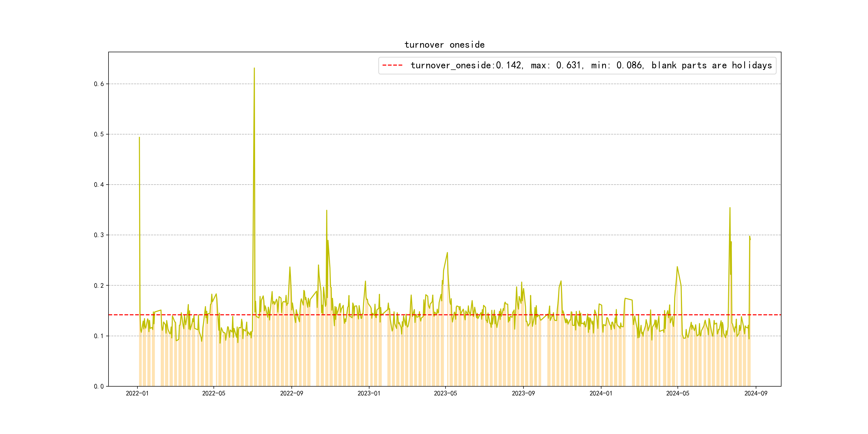Click the legend text showing turnover_oneside stats
The height and width of the screenshot is (434, 868).
(x=591, y=65)
